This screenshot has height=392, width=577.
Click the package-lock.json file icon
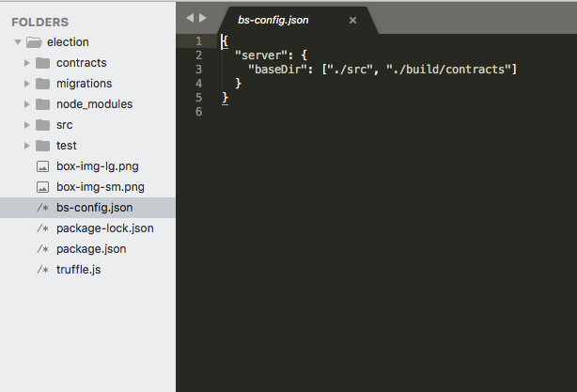pyautogui.click(x=42, y=228)
